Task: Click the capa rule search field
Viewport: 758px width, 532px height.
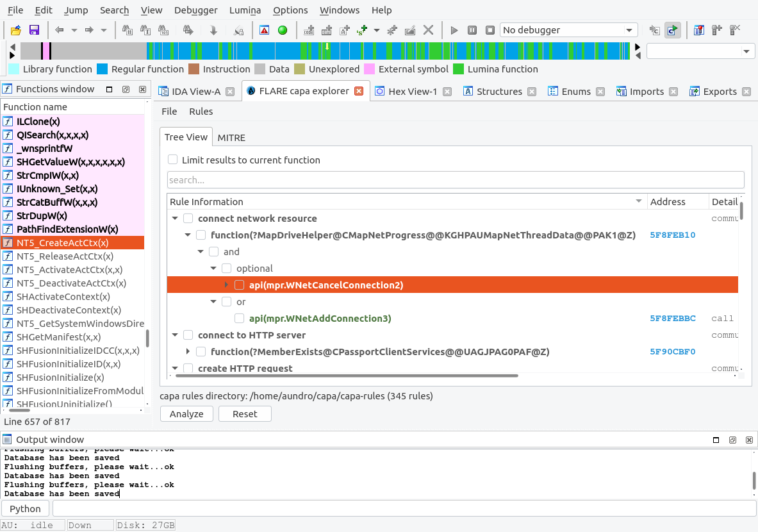Action: tap(455, 180)
